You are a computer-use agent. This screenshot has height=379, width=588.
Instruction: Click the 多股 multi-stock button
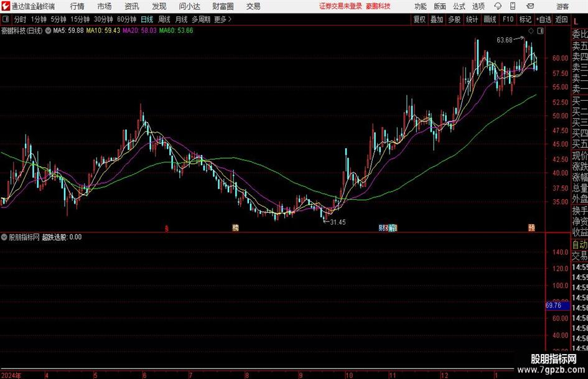pos(454,19)
